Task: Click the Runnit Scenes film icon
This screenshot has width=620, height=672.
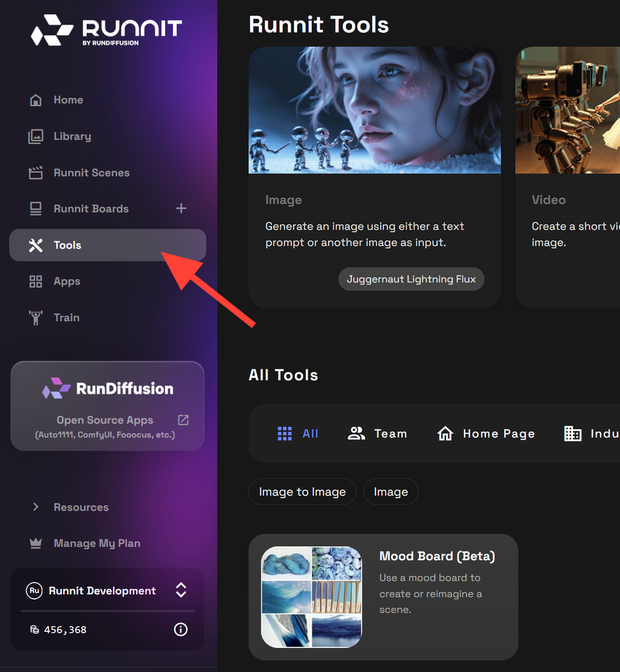Action: click(x=35, y=172)
